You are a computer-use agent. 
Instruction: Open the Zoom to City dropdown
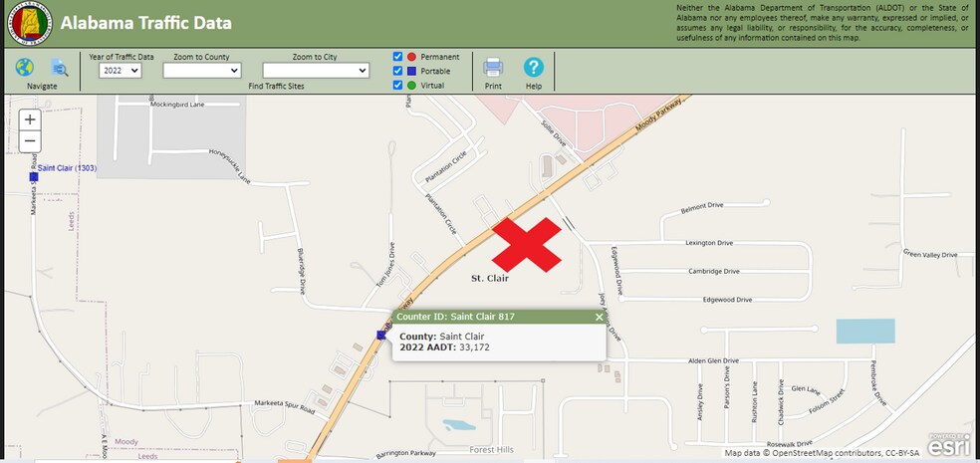tap(316, 71)
